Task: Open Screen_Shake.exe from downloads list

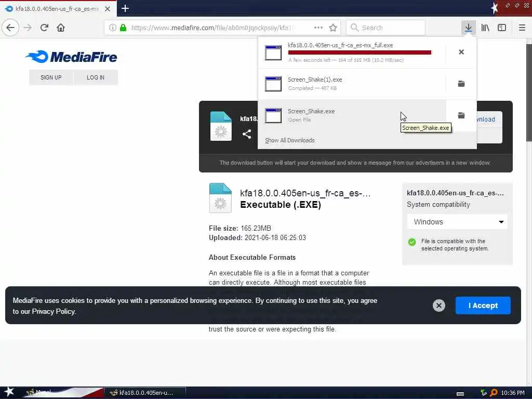Action: point(352,115)
